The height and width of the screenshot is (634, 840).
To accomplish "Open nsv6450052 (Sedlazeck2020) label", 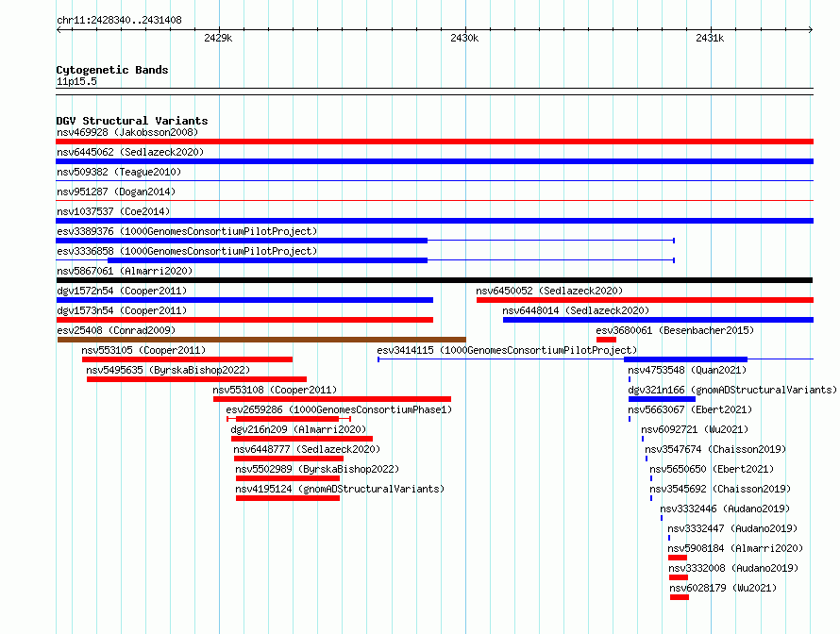I will (x=549, y=291).
